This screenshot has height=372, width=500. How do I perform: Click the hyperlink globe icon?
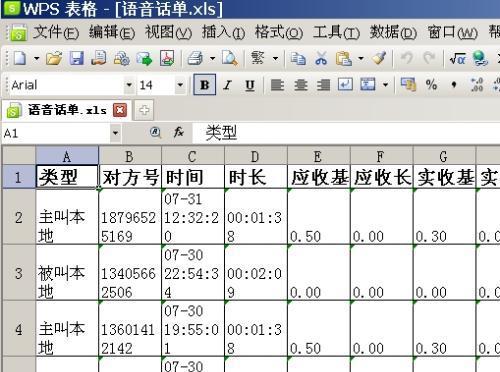(x=480, y=59)
